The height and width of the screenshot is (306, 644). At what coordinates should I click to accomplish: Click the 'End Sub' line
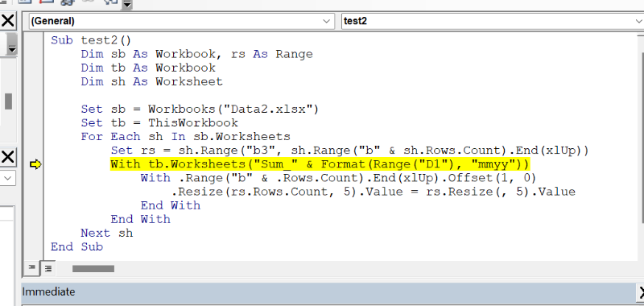(x=76, y=247)
